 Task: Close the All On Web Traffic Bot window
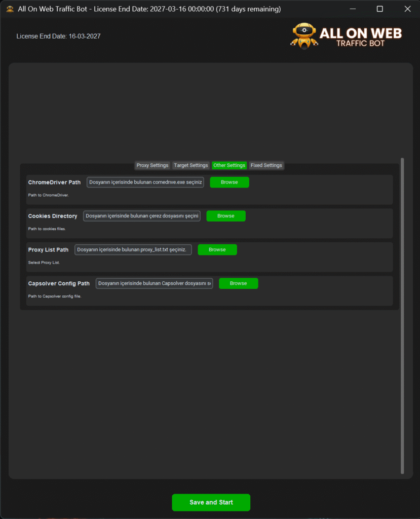(x=407, y=9)
